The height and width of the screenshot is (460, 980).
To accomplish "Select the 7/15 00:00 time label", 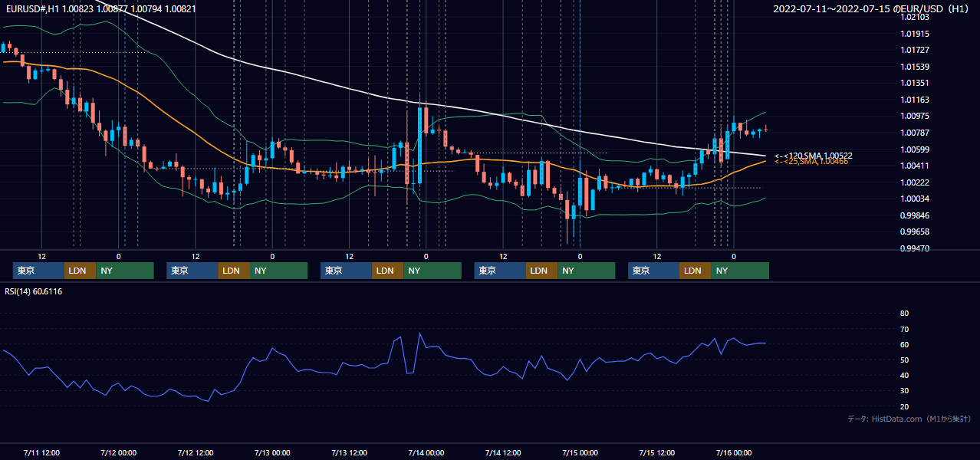I will (x=580, y=452).
